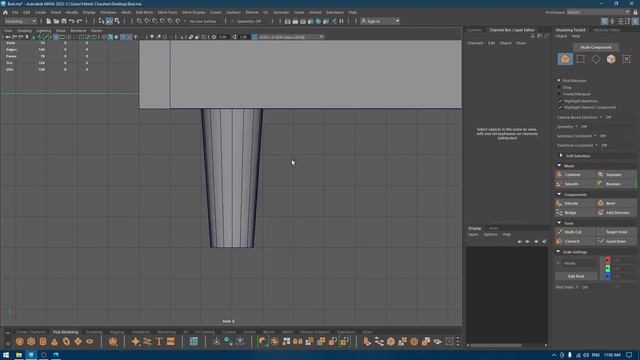Toggle red X axis scale swatch
This screenshot has height=360, width=640.
click(x=607, y=260)
